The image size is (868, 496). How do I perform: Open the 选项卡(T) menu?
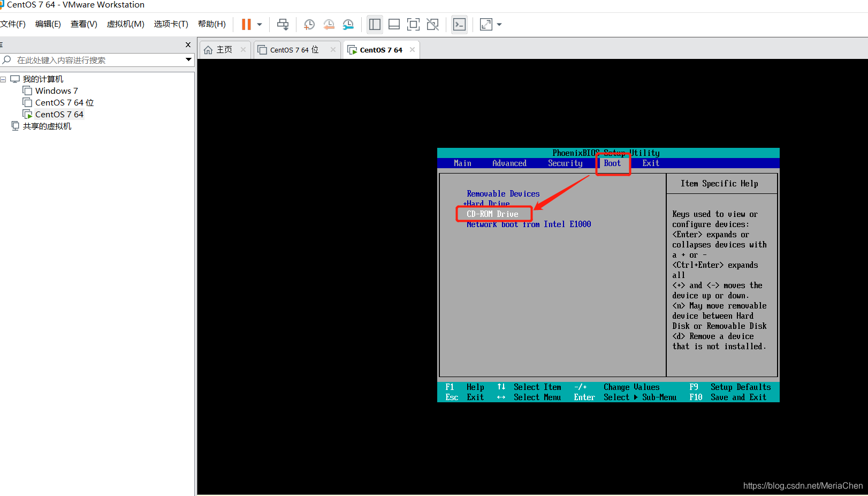(171, 24)
